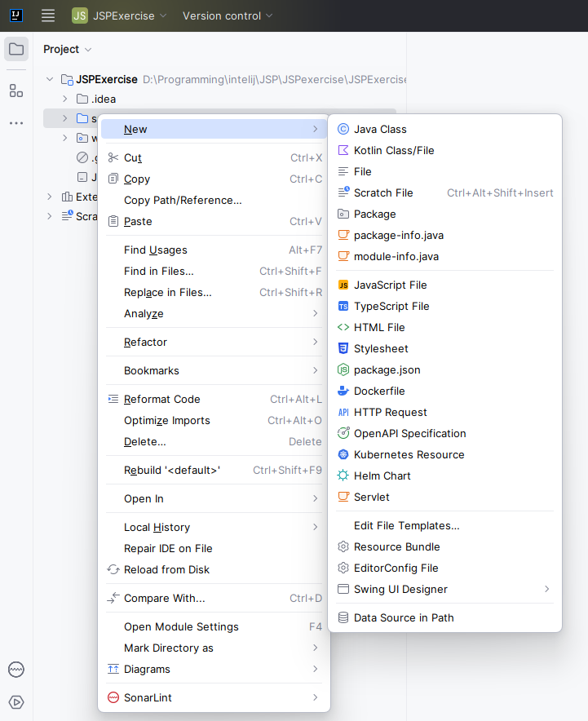The width and height of the screenshot is (588, 721).
Task: Expand the Swing UI Designer submenu
Action: point(444,589)
